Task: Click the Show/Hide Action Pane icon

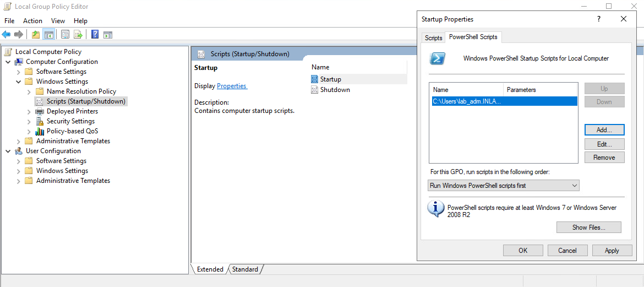Action: (108, 35)
